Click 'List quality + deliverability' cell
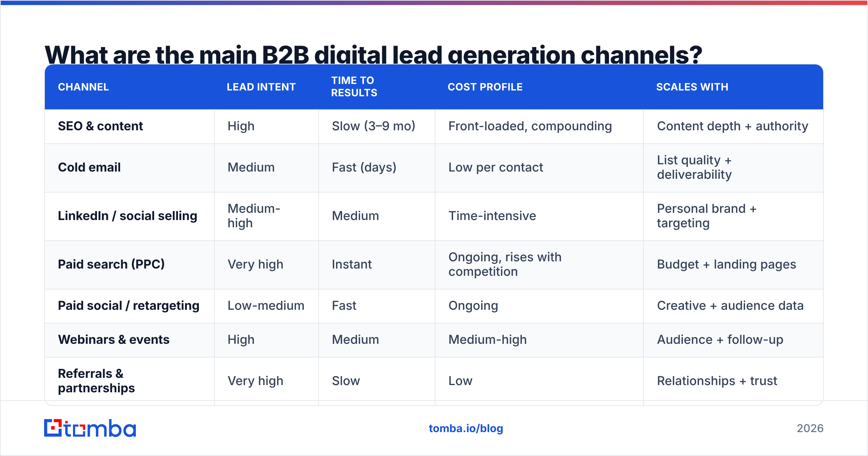Viewport: 868px width, 456px height. pyautogui.click(x=694, y=167)
